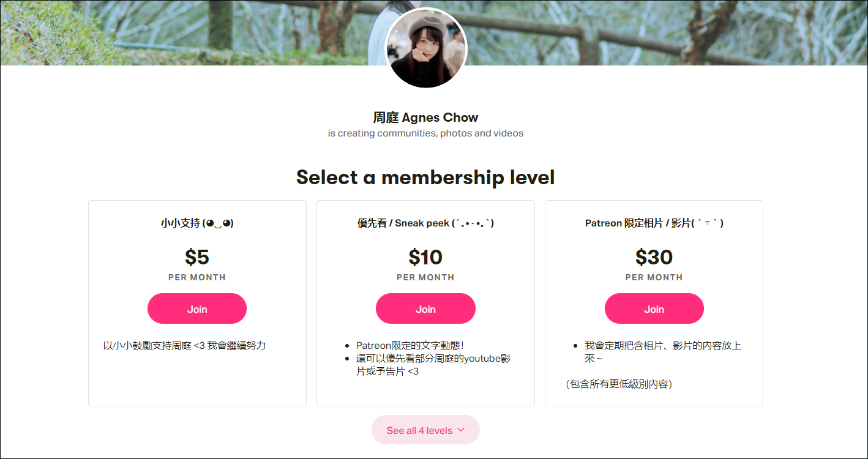Click the Patreon限定的文字動態 bullet point
The width and height of the screenshot is (868, 459).
pyautogui.click(x=414, y=346)
